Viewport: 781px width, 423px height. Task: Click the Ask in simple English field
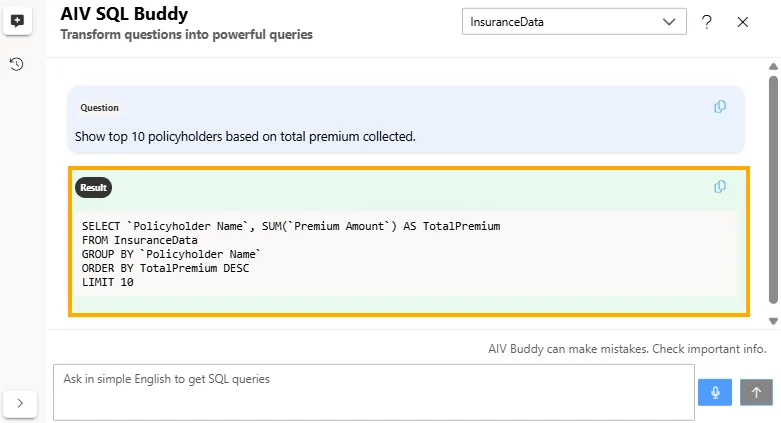click(372, 391)
